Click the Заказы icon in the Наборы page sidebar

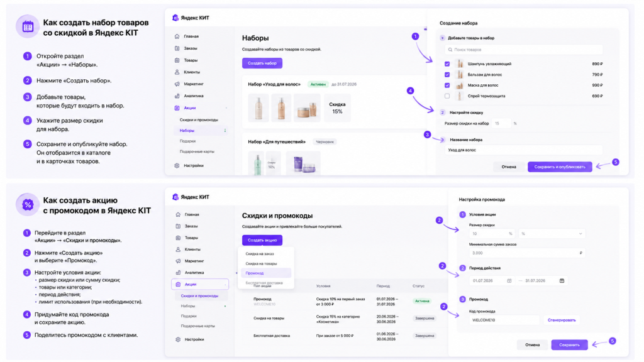[x=177, y=48]
